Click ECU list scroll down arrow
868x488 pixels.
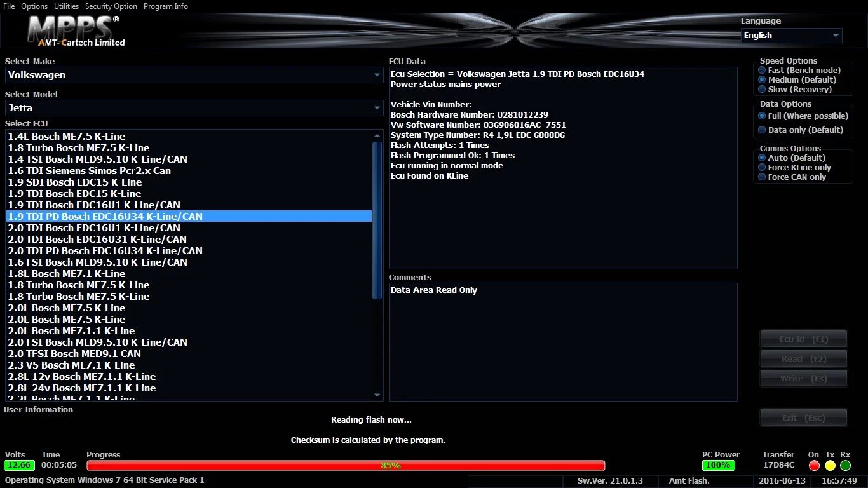377,395
